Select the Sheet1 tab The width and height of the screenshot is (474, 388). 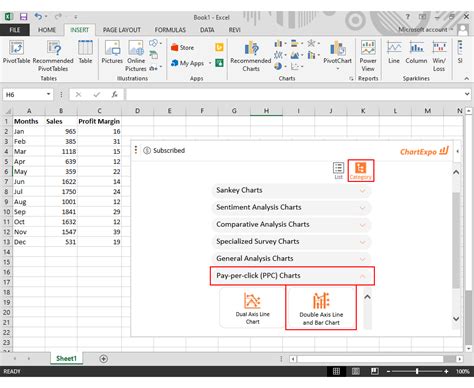point(66,359)
